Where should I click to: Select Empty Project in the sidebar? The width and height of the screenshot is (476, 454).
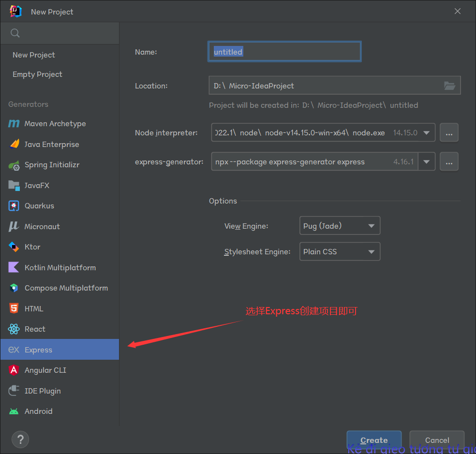pyautogui.click(x=59, y=74)
